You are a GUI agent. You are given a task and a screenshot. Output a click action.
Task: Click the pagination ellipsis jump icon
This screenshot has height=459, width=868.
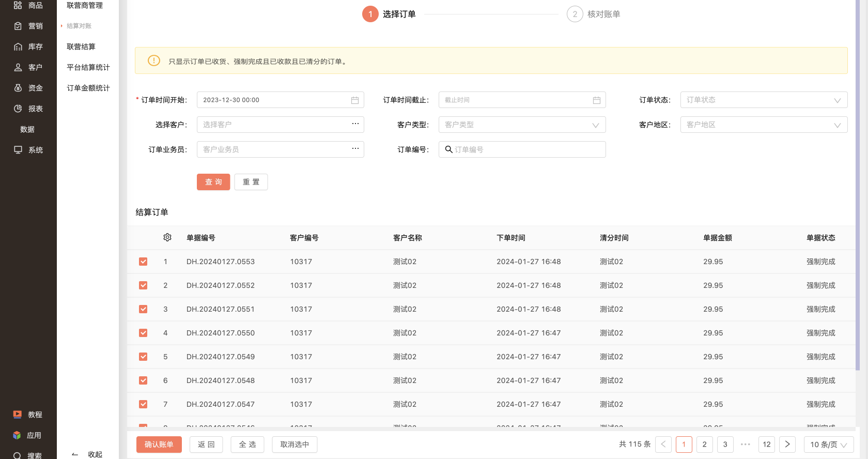coord(746,445)
